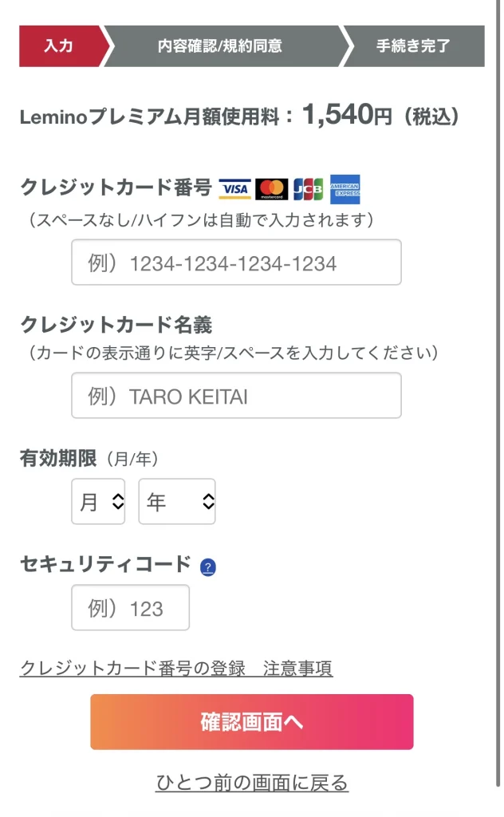Focus the security code input field
This screenshot has height=817, width=504.
(x=131, y=608)
